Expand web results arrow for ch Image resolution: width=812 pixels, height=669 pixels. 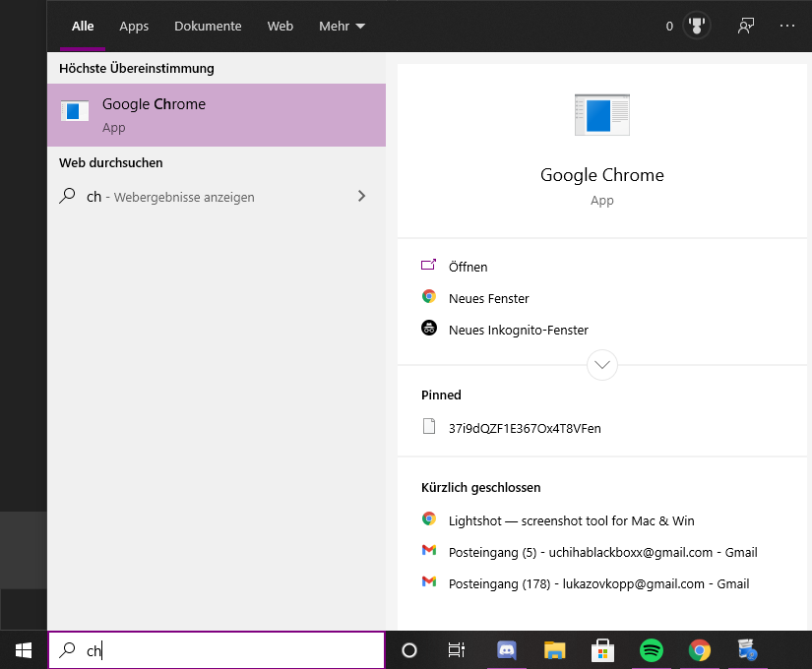point(361,196)
